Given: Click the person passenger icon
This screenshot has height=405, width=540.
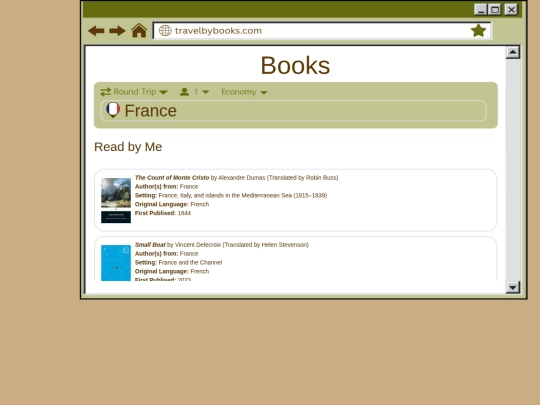Looking at the screenshot, I should point(185,92).
